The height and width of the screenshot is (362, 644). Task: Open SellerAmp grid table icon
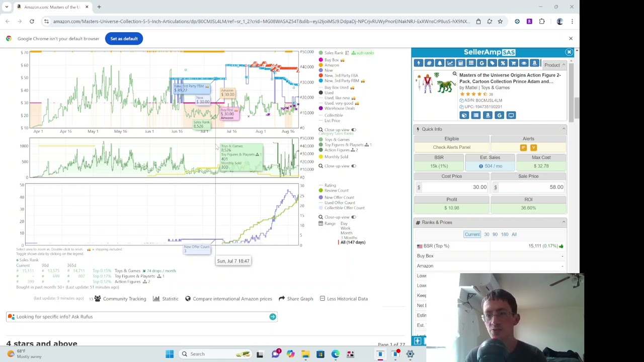click(x=471, y=63)
